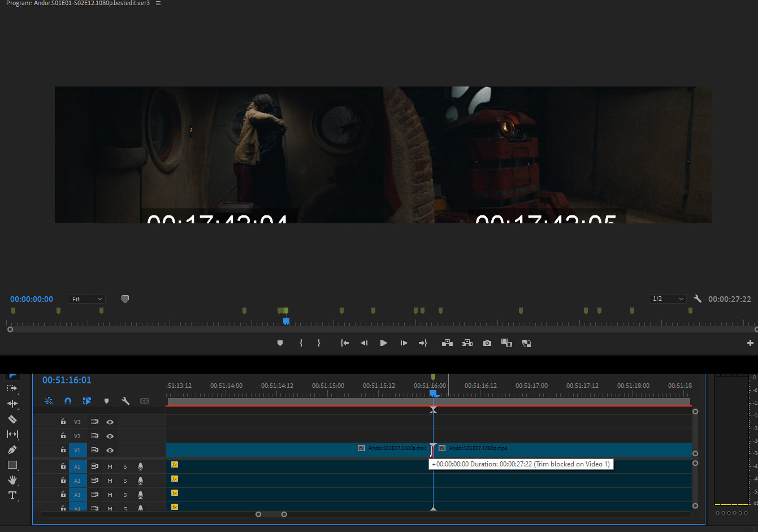Target track V1 for editing
The width and height of the screenshot is (758, 532).
(77, 450)
